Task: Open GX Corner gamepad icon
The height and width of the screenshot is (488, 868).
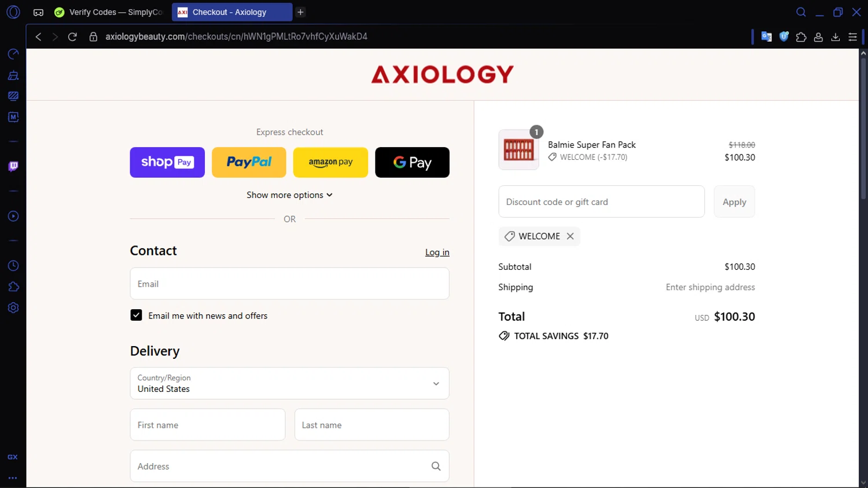Action: tap(38, 12)
